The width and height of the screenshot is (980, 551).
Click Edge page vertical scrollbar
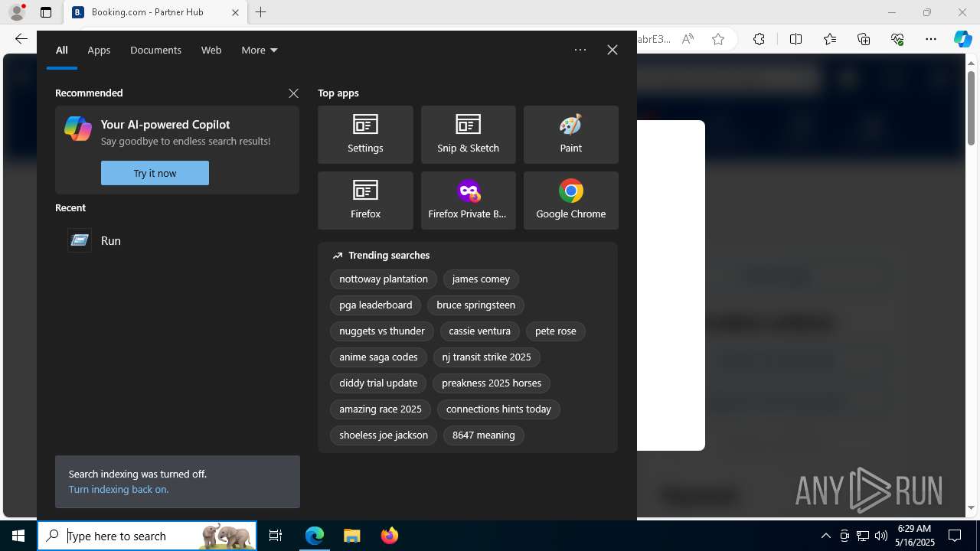972,107
